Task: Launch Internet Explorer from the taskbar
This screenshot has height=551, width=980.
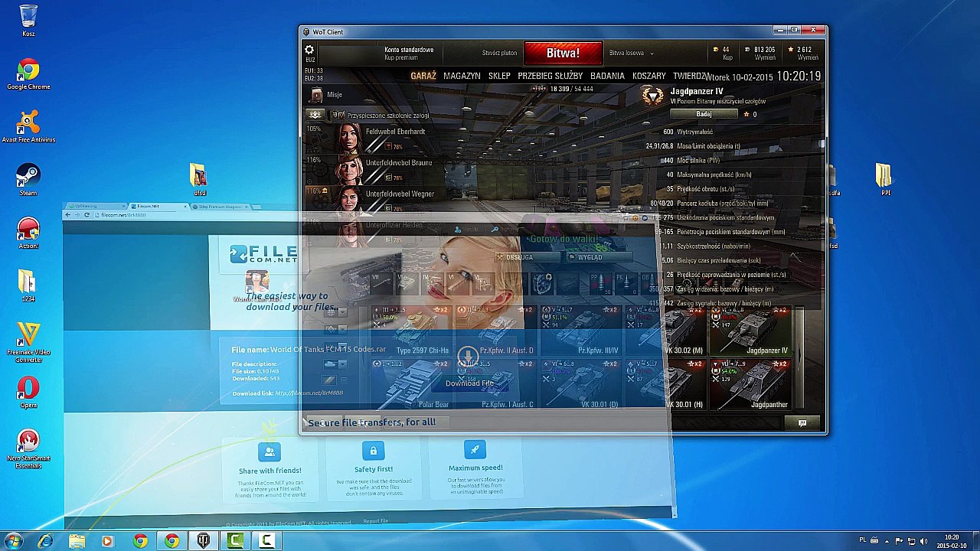Action: [46, 542]
